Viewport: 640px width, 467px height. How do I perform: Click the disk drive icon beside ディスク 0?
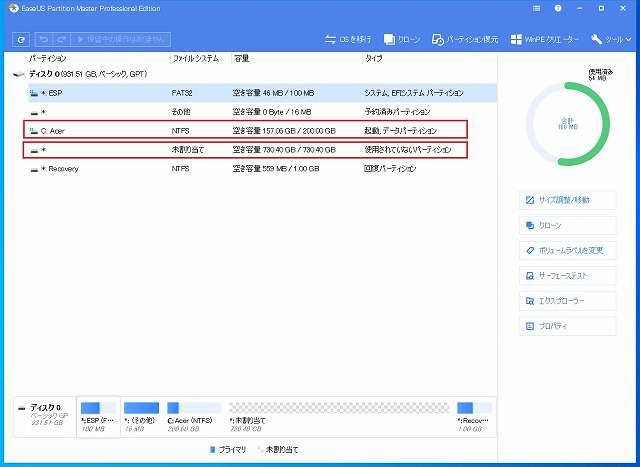coord(19,74)
